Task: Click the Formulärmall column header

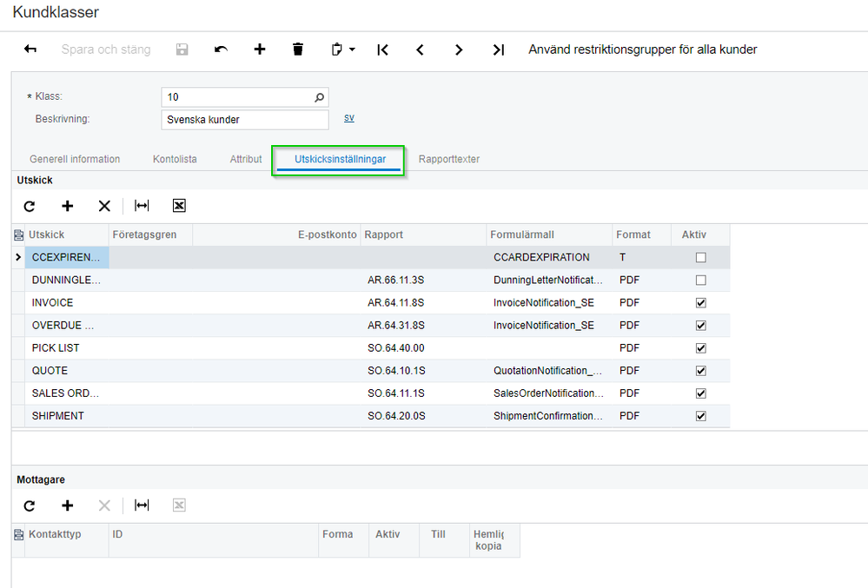Action: 549,235
